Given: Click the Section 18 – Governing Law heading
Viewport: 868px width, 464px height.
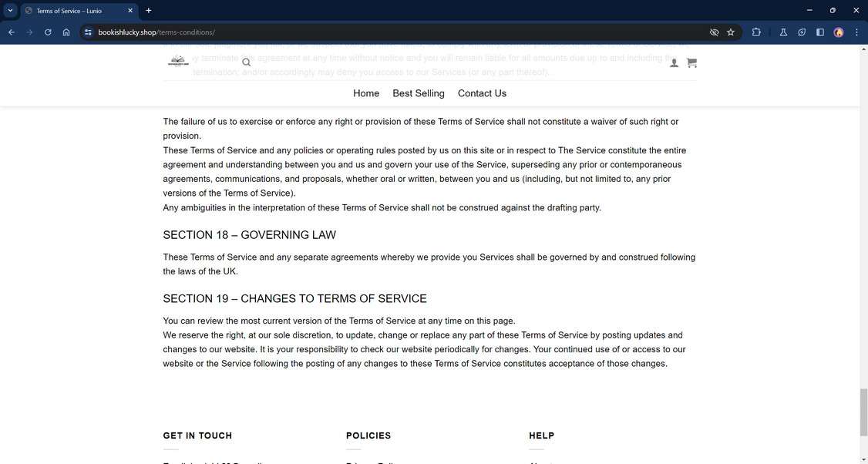Looking at the screenshot, I should pyautogui.click(x=249, y=235).
